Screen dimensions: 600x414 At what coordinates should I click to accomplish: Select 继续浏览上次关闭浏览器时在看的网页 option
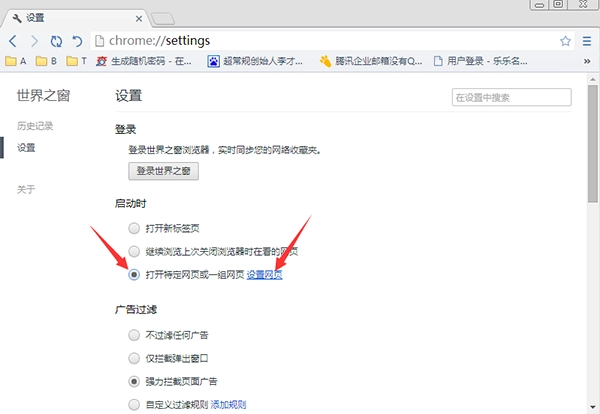pos(134,251)
